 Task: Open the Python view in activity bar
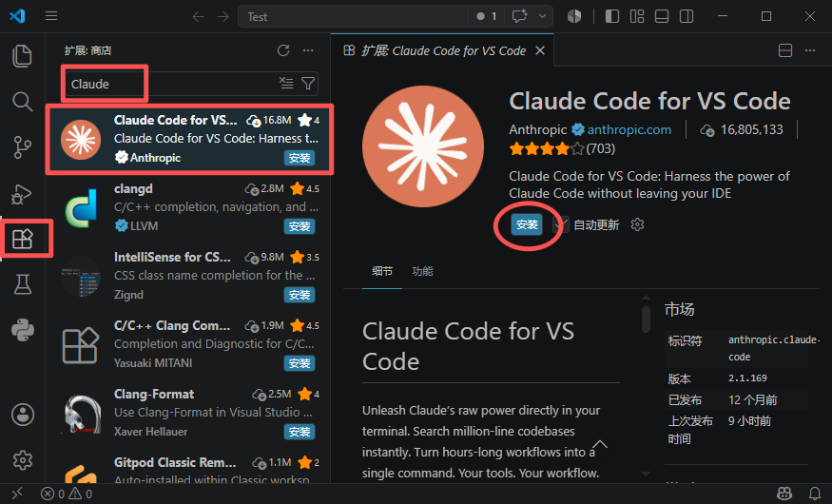(x=22, y=330)
